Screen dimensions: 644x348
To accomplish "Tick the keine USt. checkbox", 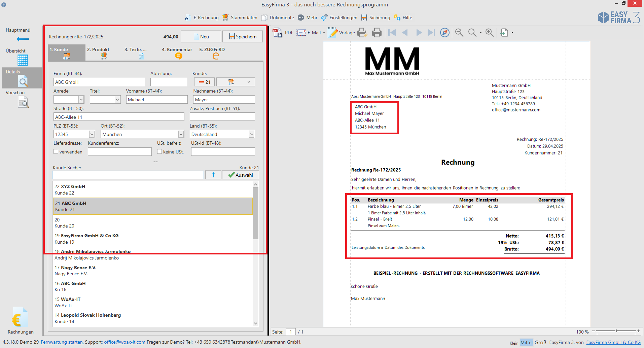I will coord(159,152).
